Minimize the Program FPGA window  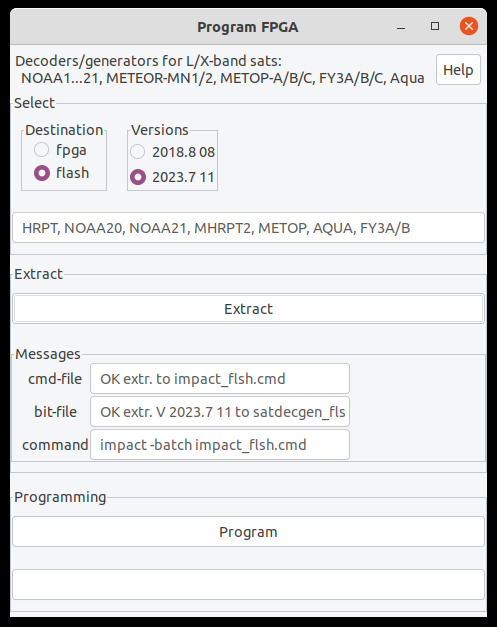[x=401, y=28]
